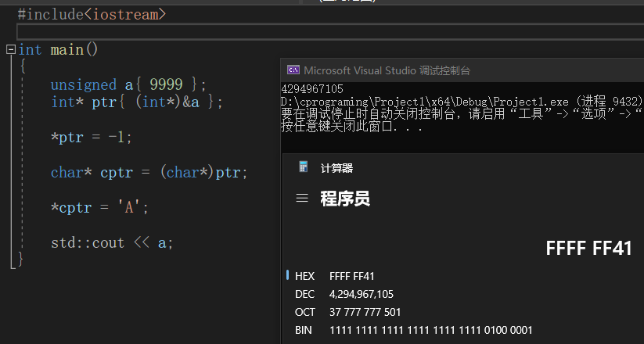Screen dimensions: 644x344
Task: Select the BIN number base row
Action: [x=464, y=330]
